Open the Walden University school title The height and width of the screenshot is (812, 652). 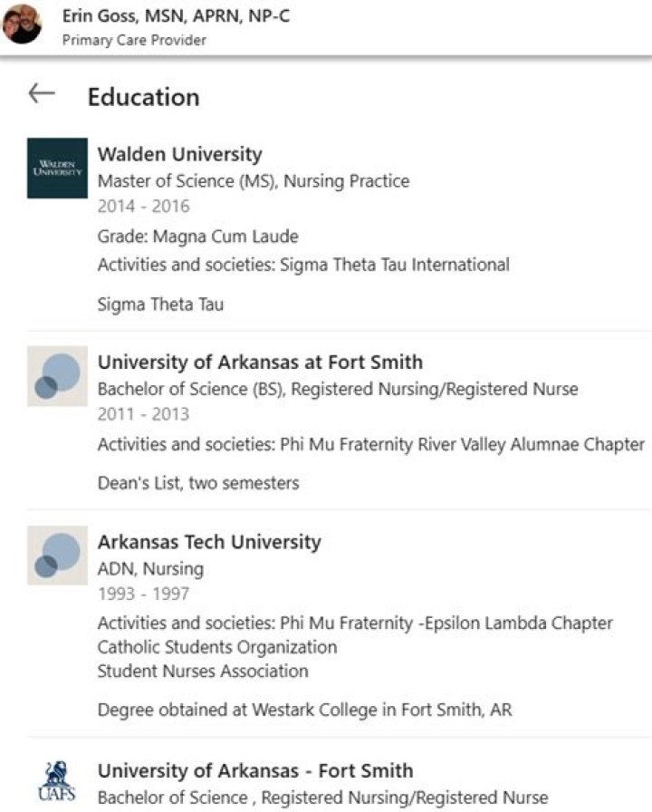pyautogui.click(x=179, y=154)
